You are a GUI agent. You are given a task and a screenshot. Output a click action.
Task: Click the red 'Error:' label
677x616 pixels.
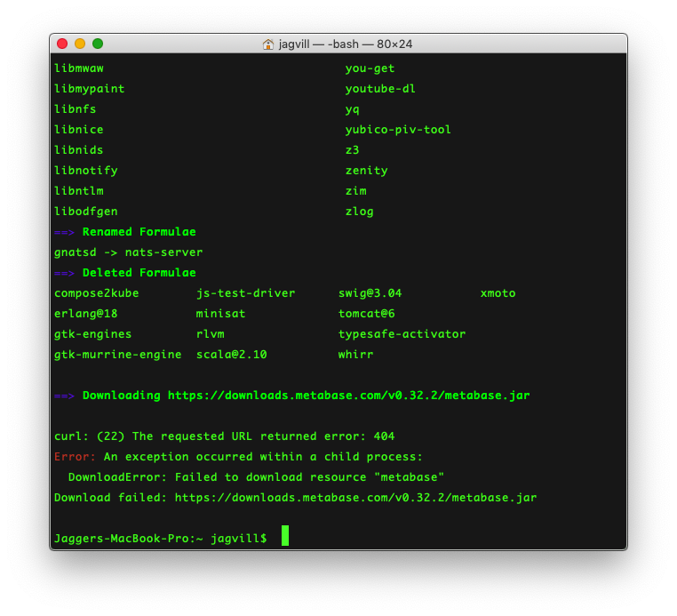coord(76,457)
